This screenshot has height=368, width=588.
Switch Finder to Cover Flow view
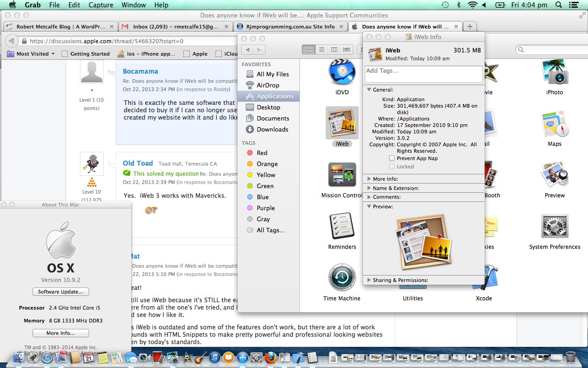pos(346,50)
